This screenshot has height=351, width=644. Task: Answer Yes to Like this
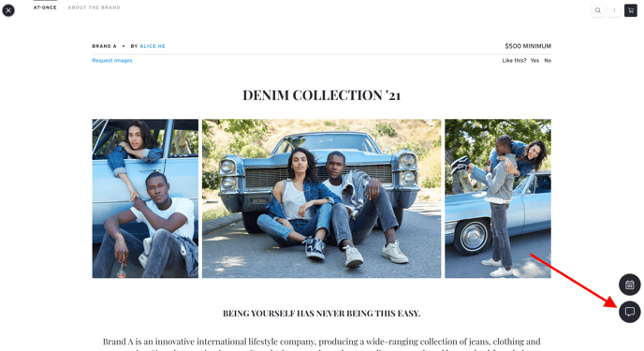point(534,60)
